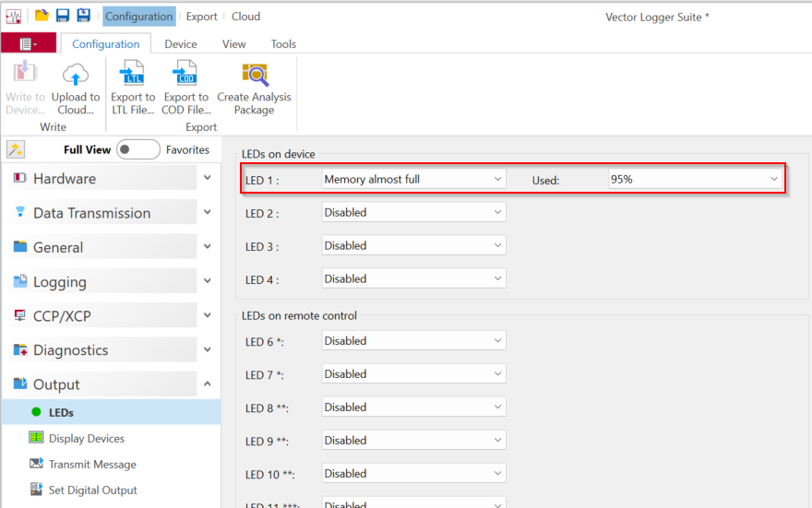This screenshot has height=508, width=812.
Task: Open LED 4 dropdown
Action: (413, 278)
